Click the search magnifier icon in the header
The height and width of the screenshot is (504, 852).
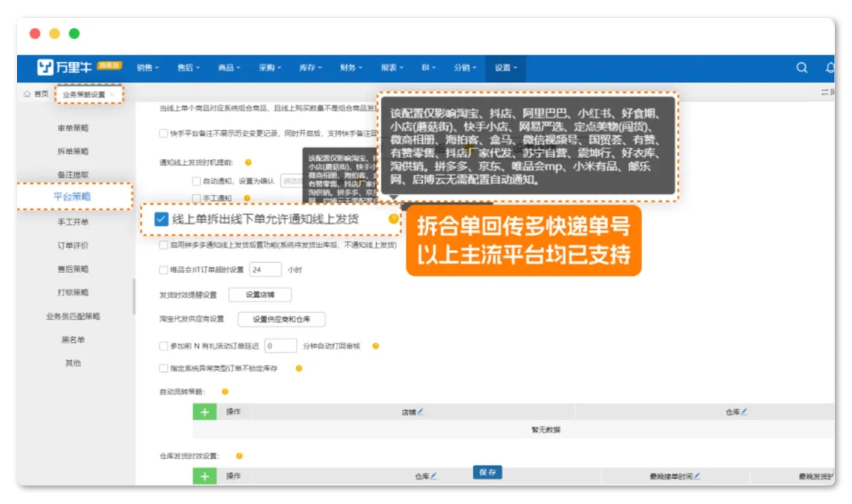click(x=801, y=67)
